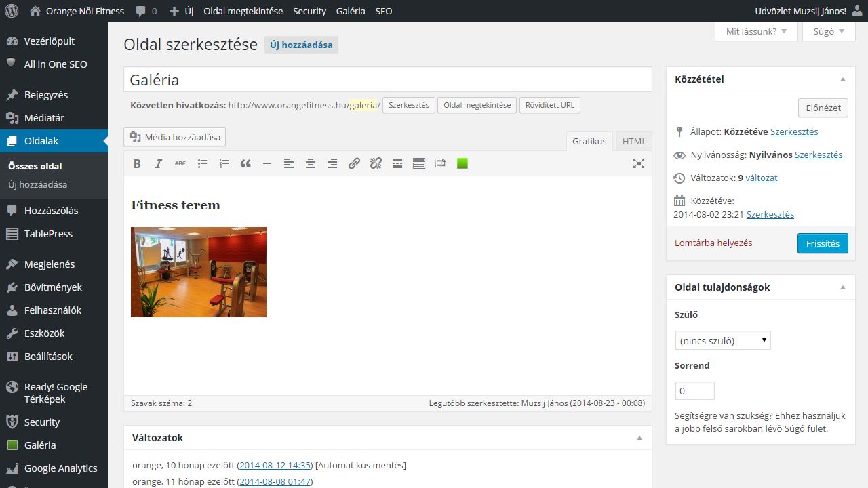Insert or edit a link
868x488 pixels.
click(x=354, y=163)
